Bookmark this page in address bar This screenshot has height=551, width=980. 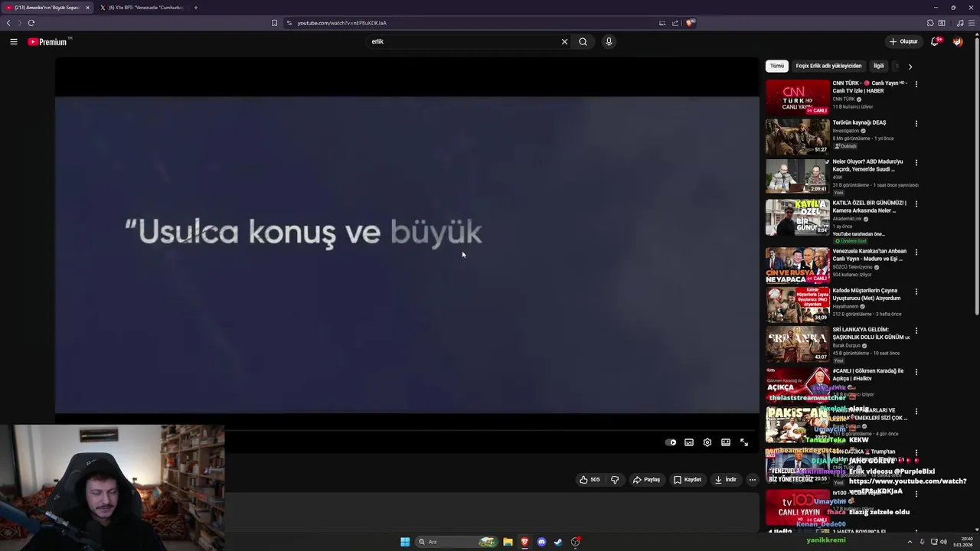click(x=274, y=23)
